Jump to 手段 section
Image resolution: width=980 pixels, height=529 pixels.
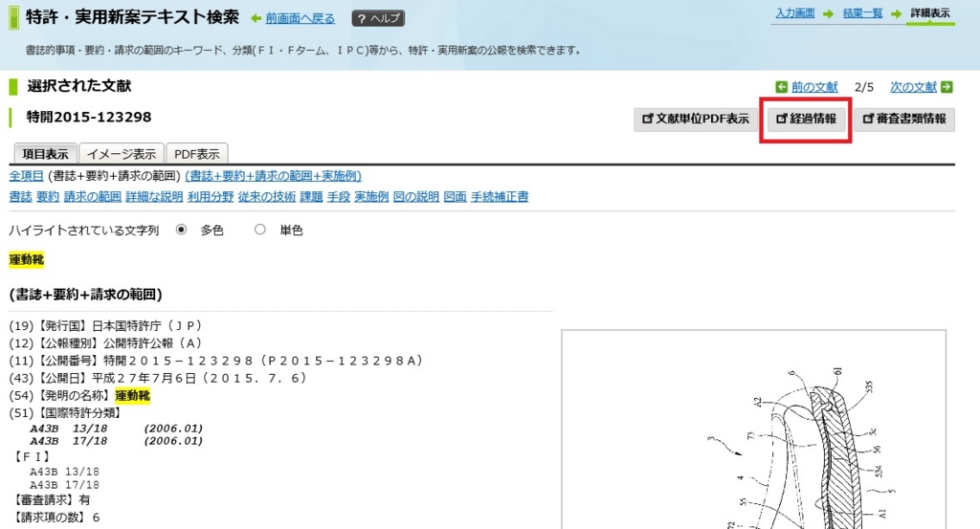coord(339,197)
